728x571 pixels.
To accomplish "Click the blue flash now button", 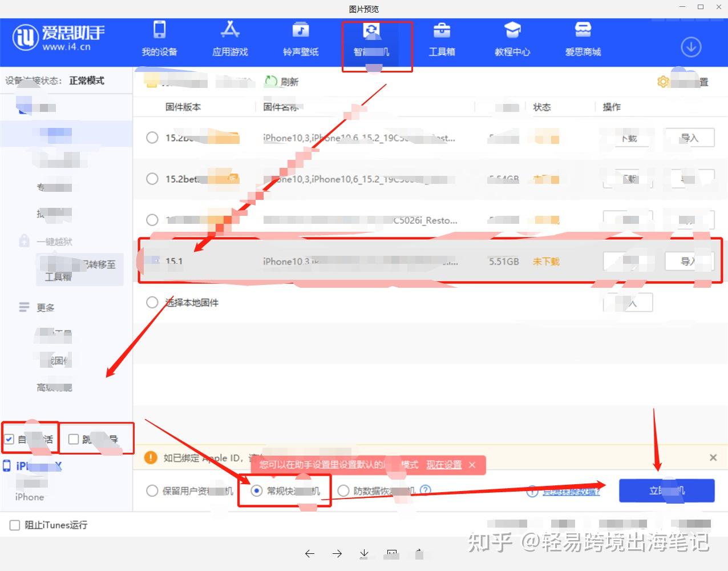I will point(666,490).
